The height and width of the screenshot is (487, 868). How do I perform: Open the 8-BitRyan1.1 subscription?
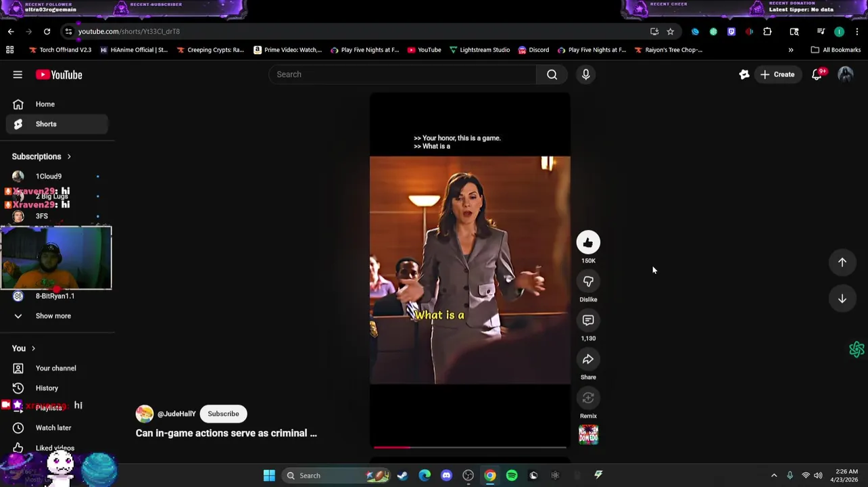(57, 296)
